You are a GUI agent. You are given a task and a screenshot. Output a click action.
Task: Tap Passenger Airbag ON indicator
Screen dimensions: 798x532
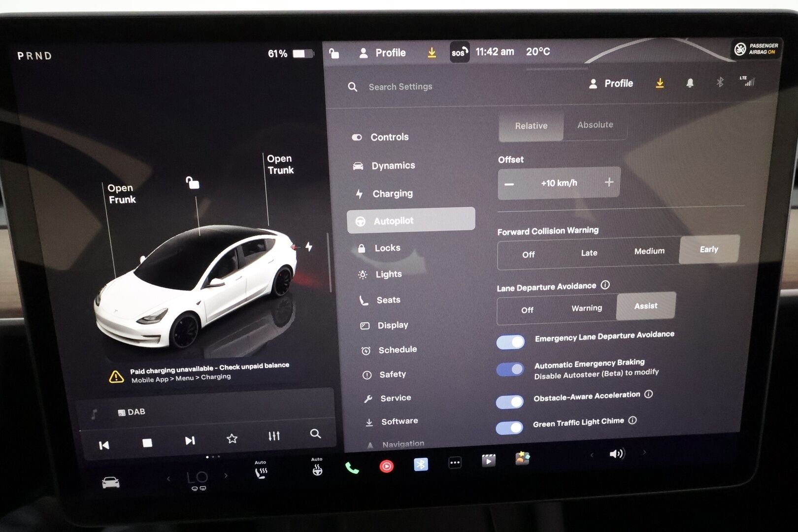[x=756, y=49]
